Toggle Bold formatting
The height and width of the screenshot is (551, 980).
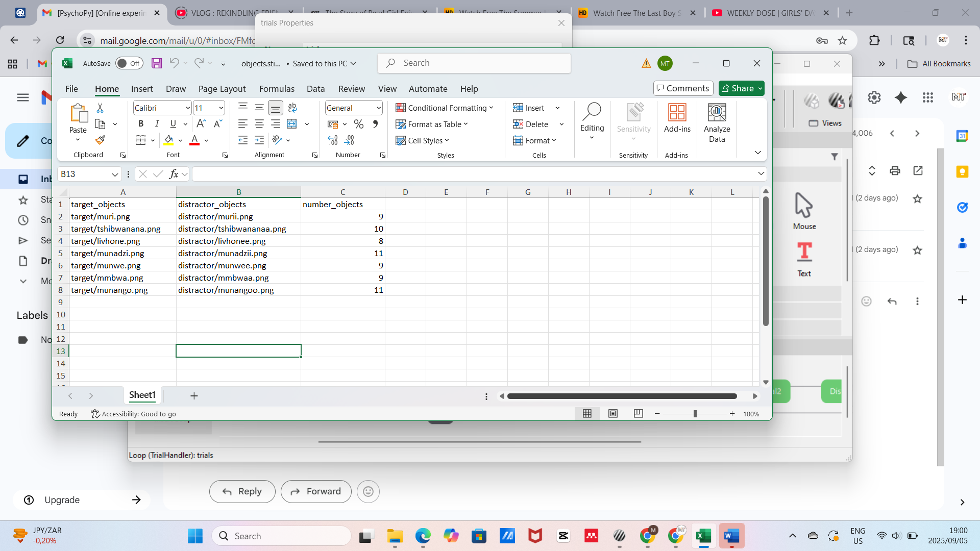tap(141, 124)
